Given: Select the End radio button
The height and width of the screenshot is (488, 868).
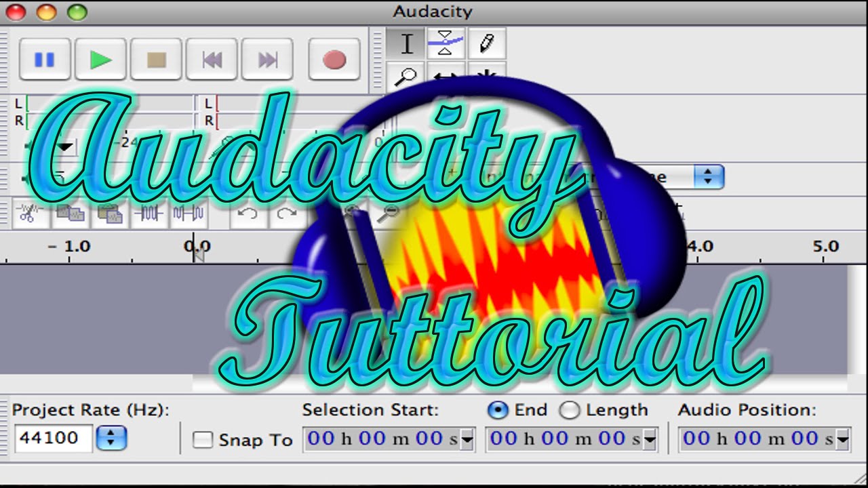Looking at the screenshot, I should coord(498,410).
